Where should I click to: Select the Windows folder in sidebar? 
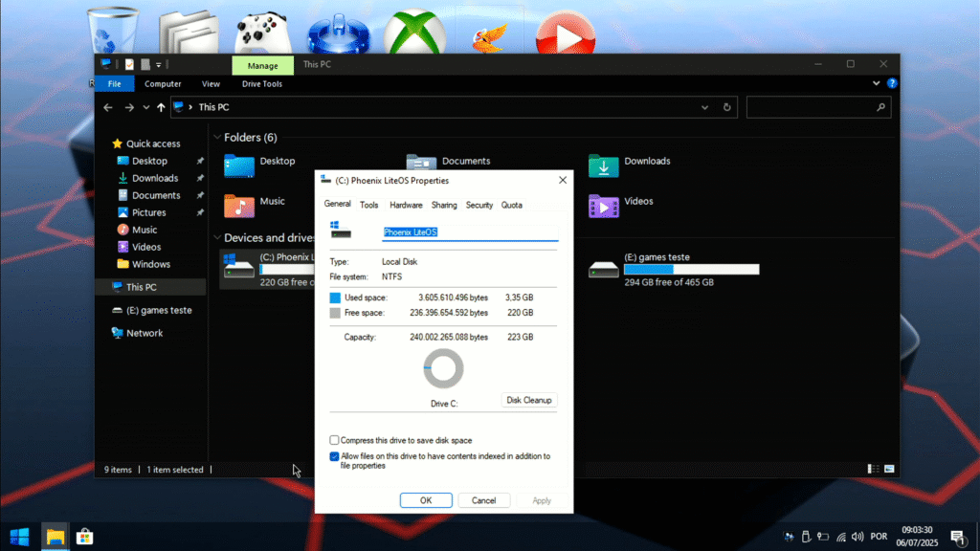[x=150, y=264]
